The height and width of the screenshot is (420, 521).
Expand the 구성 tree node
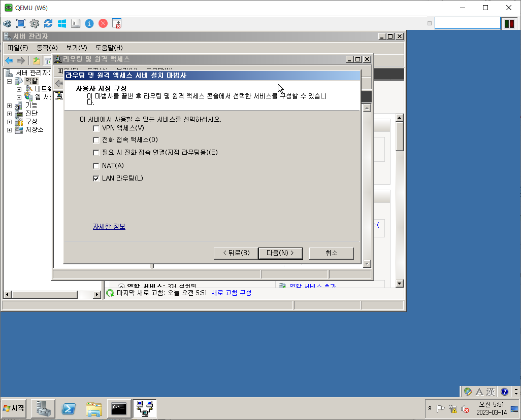click(9, 122)
